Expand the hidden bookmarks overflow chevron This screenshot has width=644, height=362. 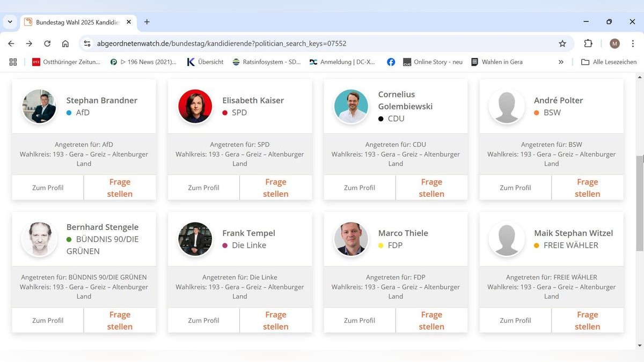[x=561, y=62]
